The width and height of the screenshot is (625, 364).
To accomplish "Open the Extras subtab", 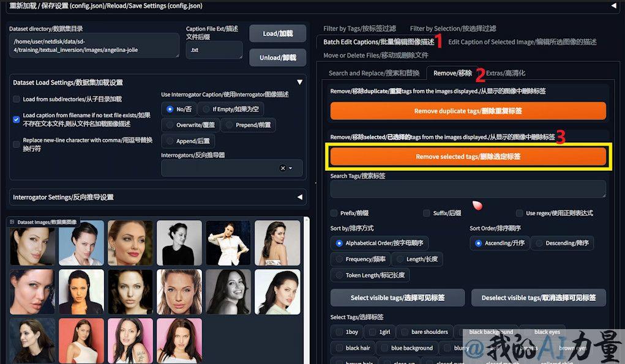I will click(x=506, y=73).
